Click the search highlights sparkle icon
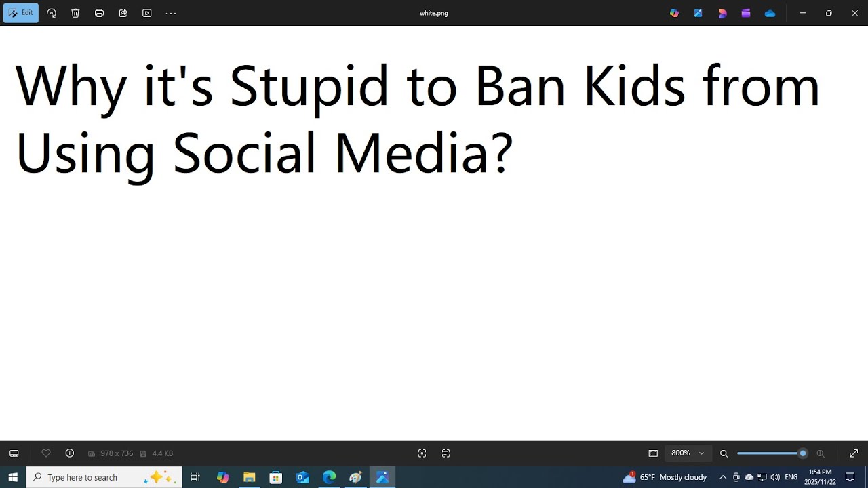 [x=160, y=477]
